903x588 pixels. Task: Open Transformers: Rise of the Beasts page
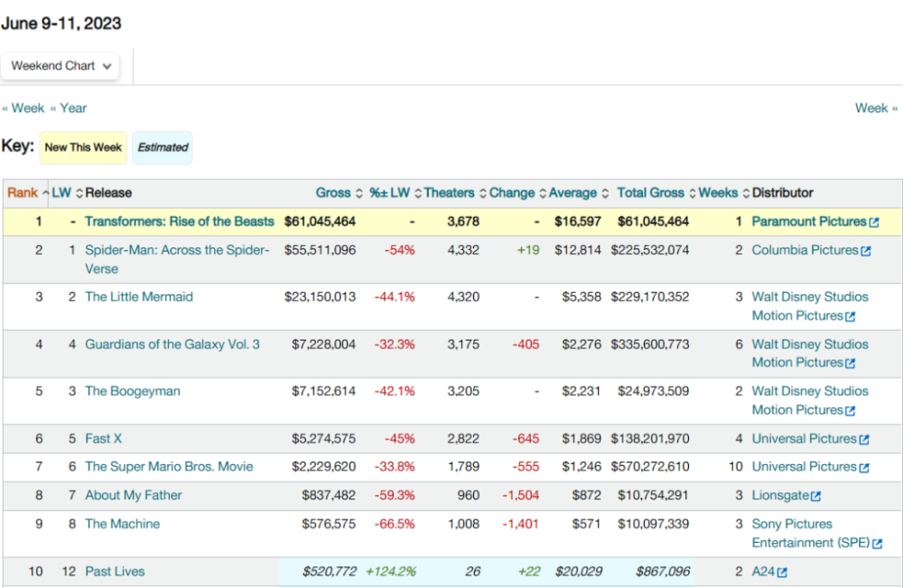(179, 221)
